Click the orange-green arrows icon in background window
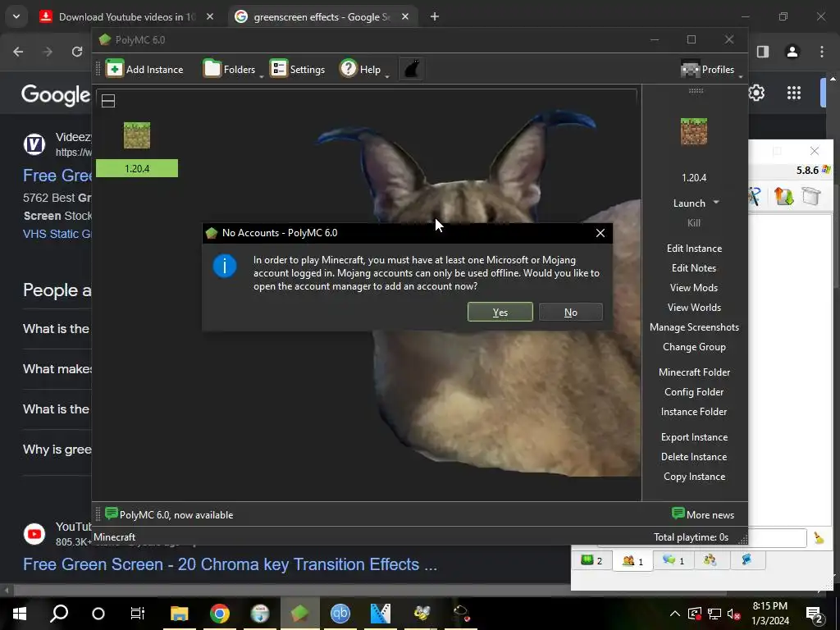This screenshot has height=630, width=840. coord(783,196)
